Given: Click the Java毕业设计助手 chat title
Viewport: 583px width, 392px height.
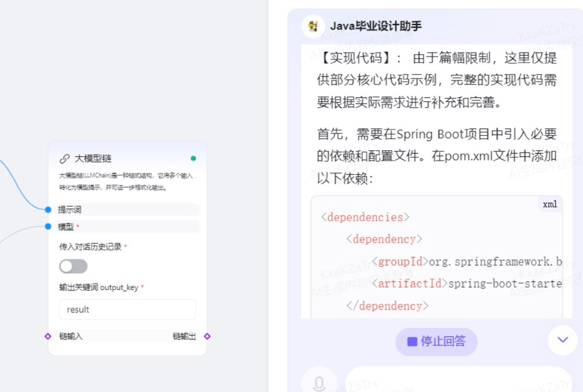Looking at the screenshot, I should [x=376, y=26].
